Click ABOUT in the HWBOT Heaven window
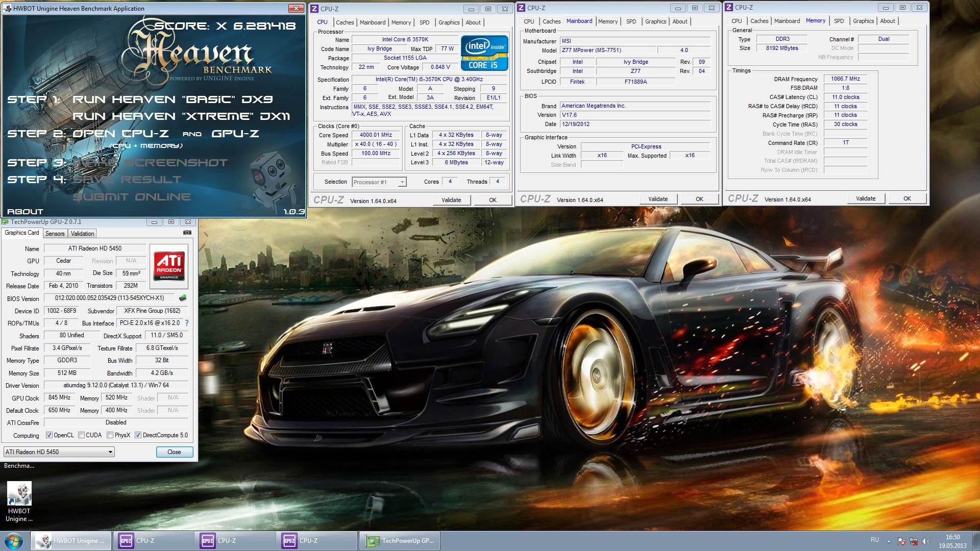The height and width of the screenshot is (551, 980). click(x=25, y=211)
